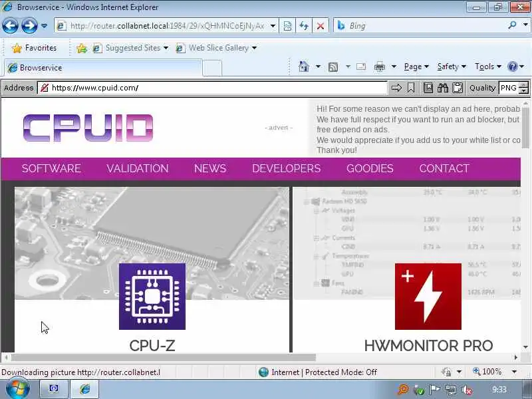
Task: Open Suggested Sites dropdown
Action: tap(130, 48)
